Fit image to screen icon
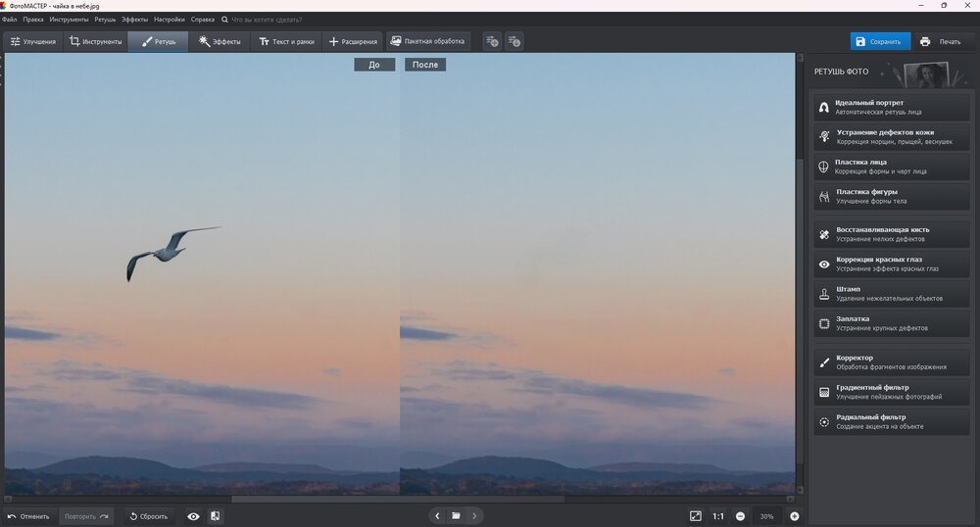Viewport: 980px width, 527px height. click(696, 516)
